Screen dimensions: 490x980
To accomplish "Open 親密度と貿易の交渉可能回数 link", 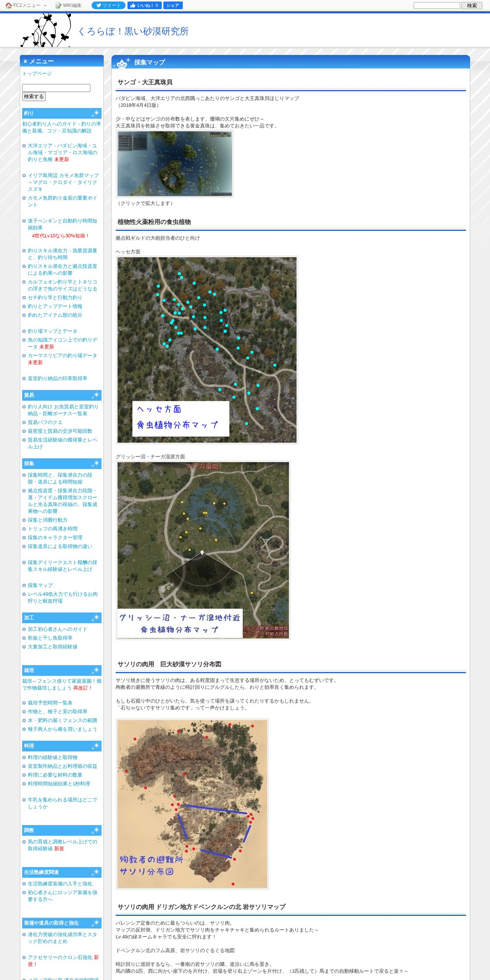I will tap(60, 431).
